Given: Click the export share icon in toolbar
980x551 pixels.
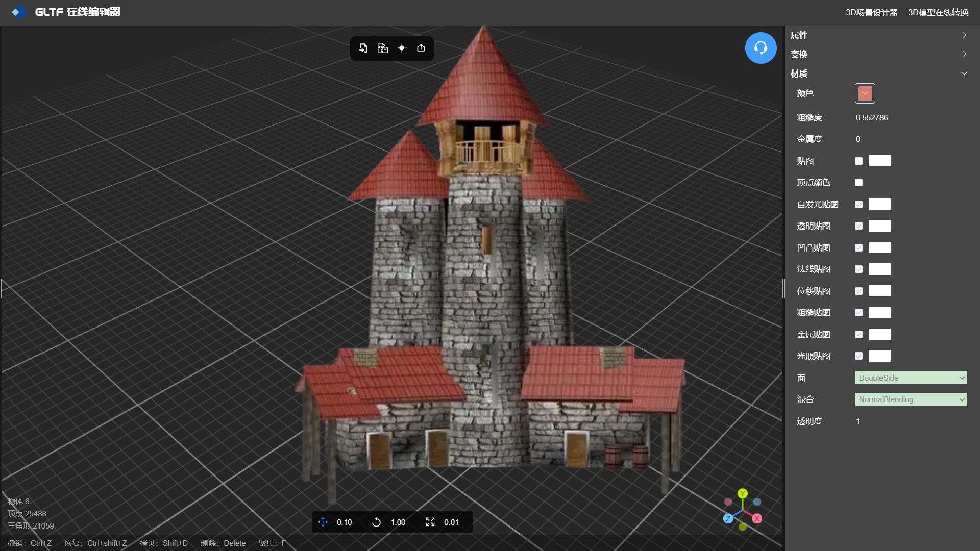Looking at the screenshot, I should pos(421,48).
